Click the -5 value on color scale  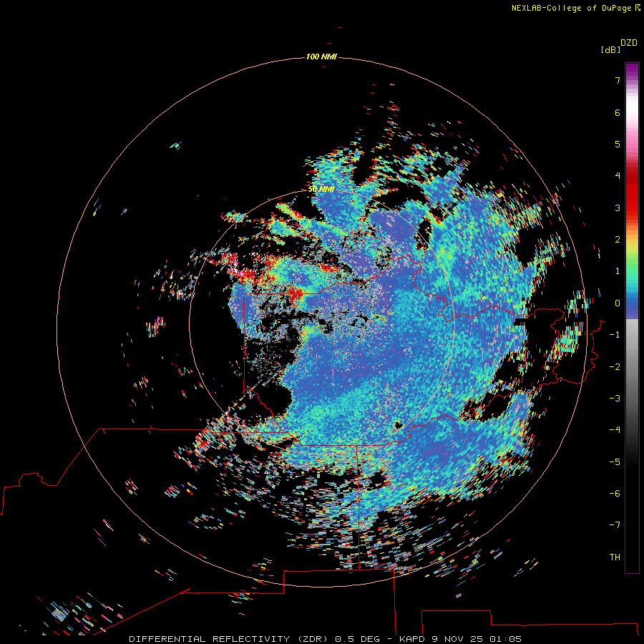point(615,462)
